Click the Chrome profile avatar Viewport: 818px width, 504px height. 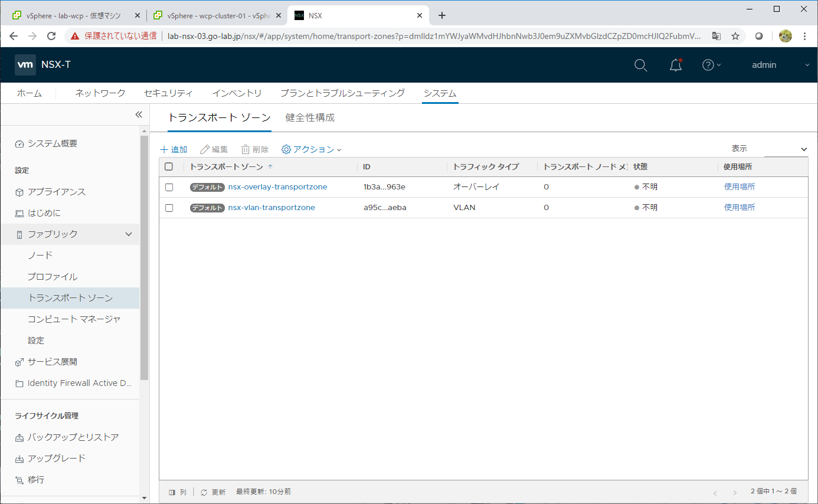coord(785,36)
